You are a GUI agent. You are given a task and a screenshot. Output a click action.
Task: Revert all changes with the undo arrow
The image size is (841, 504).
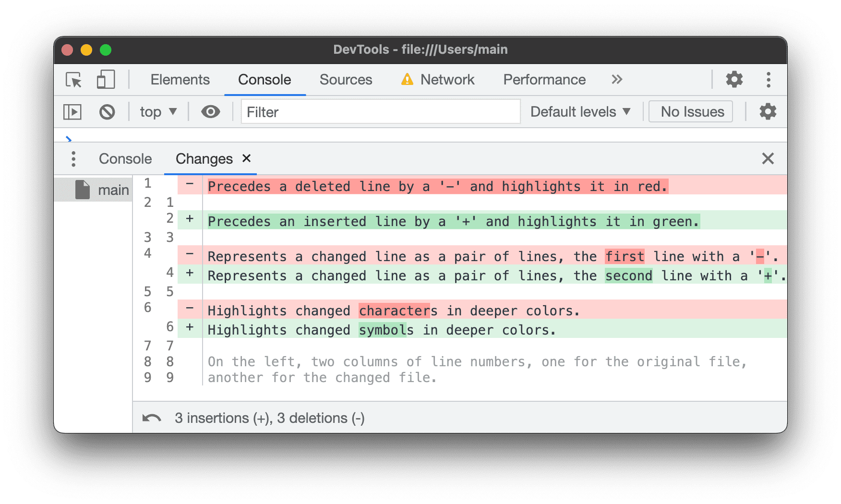[x=150, y=418]
